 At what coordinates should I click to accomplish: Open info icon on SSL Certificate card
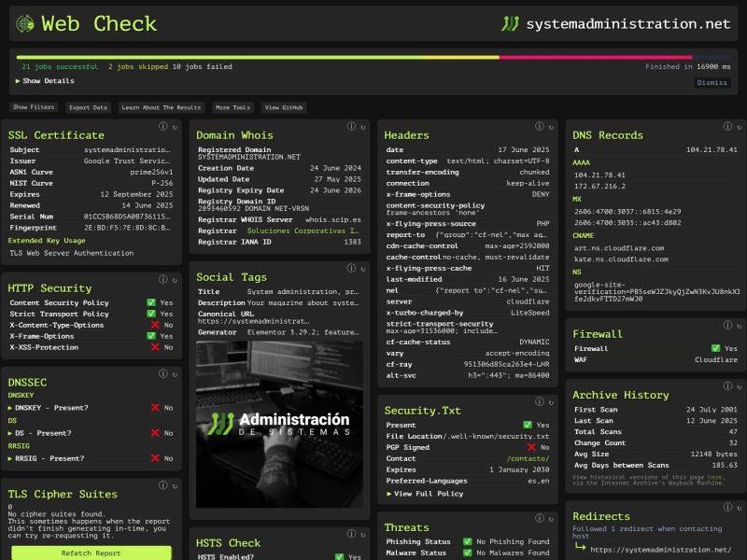pos(162,126)
